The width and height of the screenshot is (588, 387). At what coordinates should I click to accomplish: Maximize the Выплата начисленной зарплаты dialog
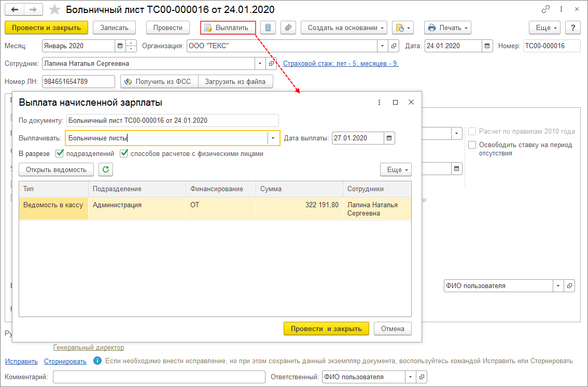pyautogui.click(x=395, y=102)
